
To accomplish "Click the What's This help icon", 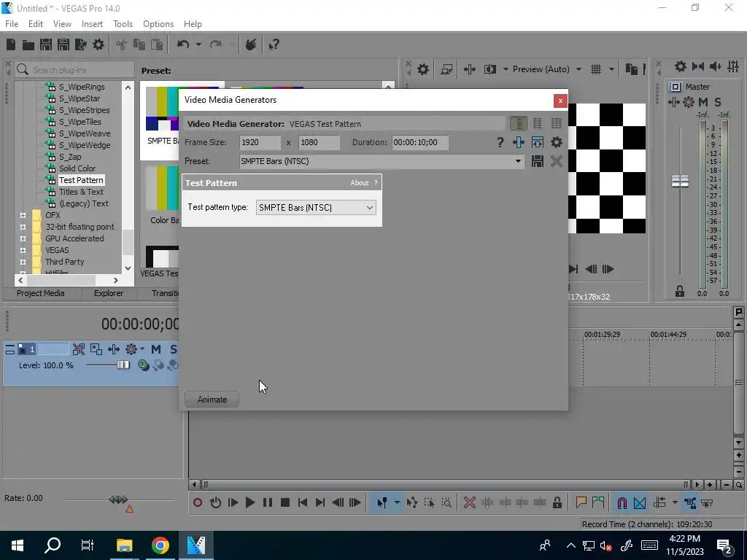I will (x=274, y=45).
